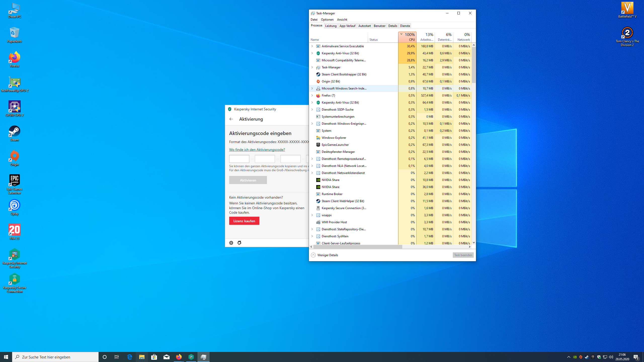Expand the Antimalware Service Executable row
The width and height of the screenshot is (644, 362).
[312, 46]
